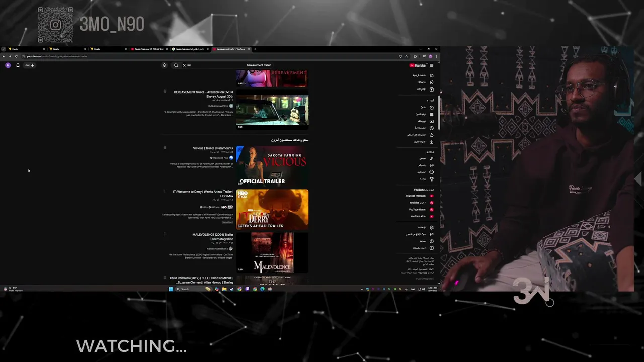The height and width of the screenshot is (362, 644).
Task: Open Report history in sidebar
Action: [x=420, y=234]
